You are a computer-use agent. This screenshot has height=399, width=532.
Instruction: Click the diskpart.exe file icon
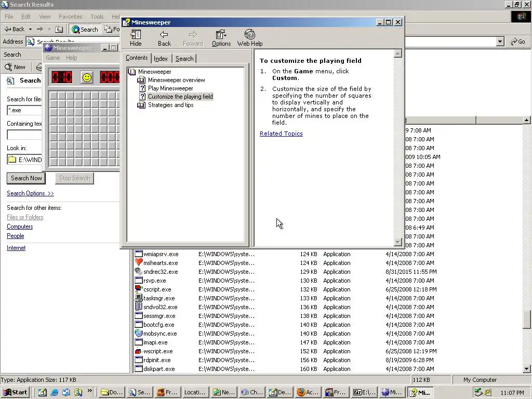pyautogui.click(x=138, y=368)
